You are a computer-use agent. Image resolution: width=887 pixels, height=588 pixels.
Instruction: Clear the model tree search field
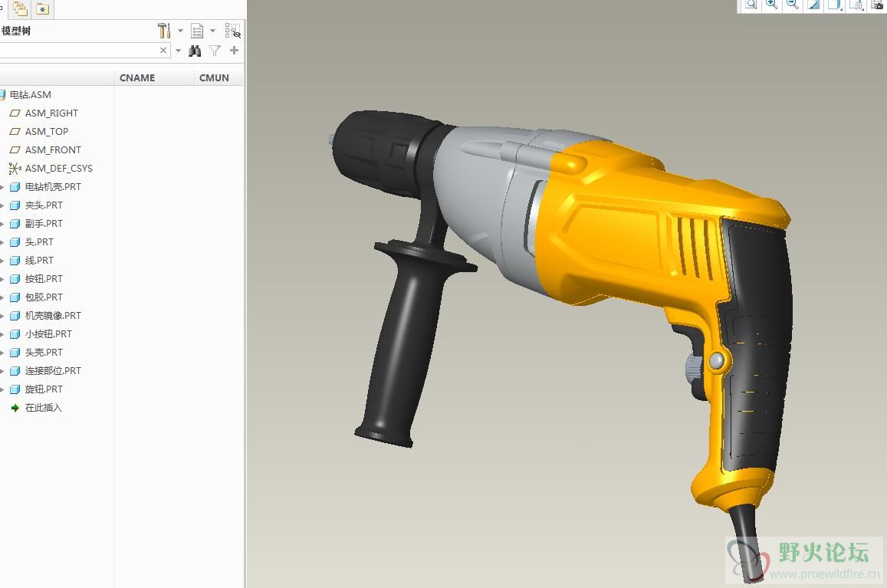(163, 51)
